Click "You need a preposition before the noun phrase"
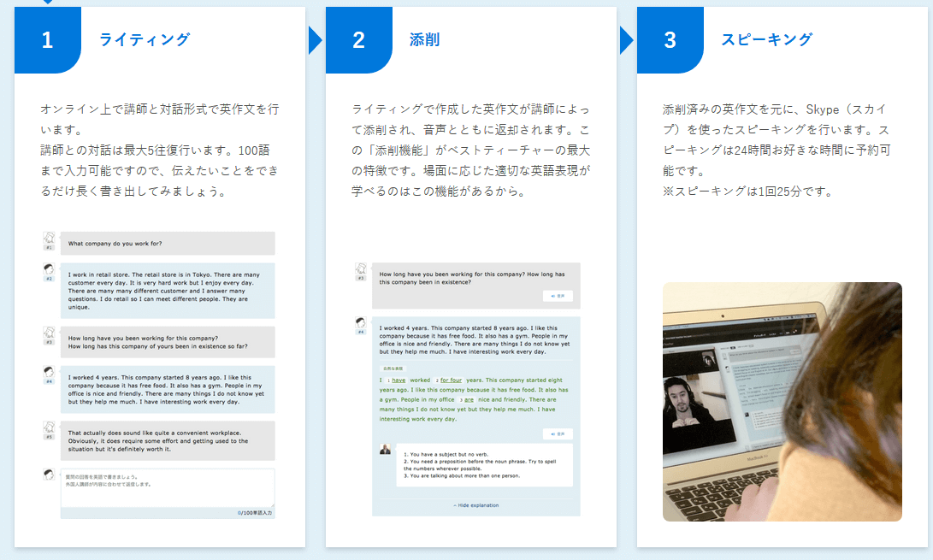The image size is (933, 560). 480,465
